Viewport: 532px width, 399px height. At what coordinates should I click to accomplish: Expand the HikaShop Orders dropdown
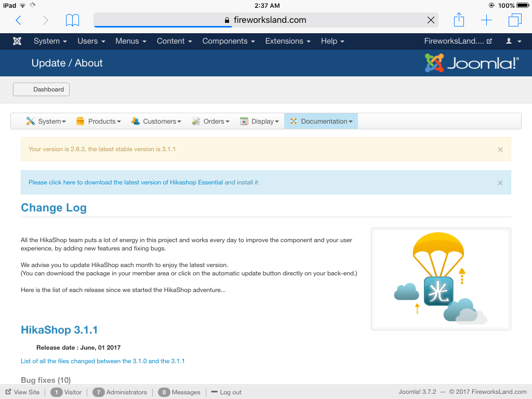[210, 121]
